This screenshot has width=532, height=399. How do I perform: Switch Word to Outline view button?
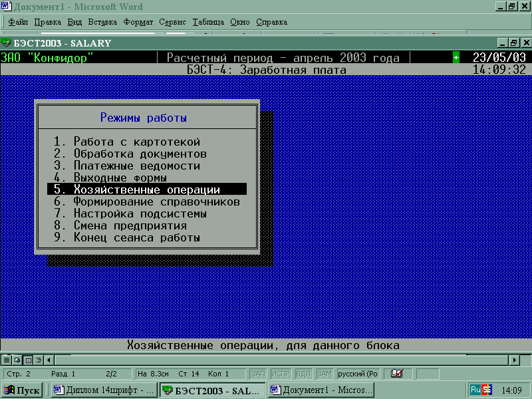pyautogui.click(x=39, y=360)
